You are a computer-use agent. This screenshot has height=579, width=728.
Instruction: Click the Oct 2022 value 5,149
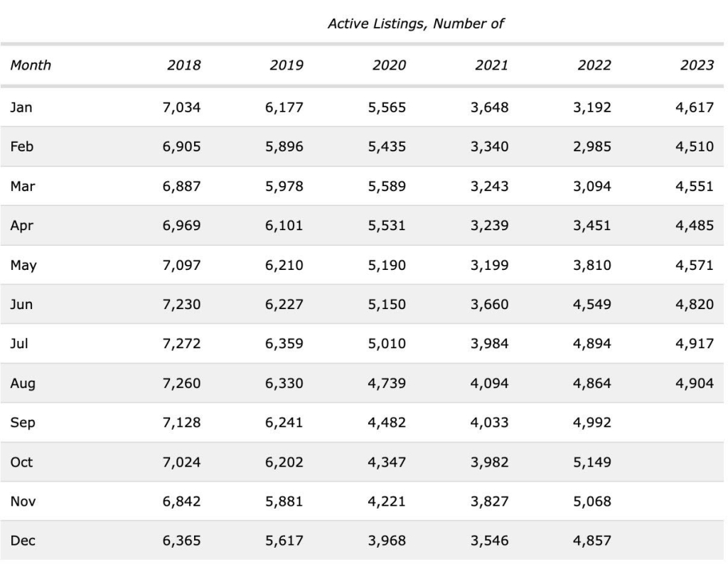click(594, 462)
